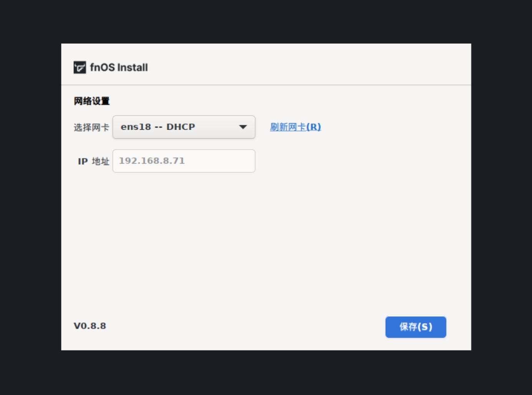Click the dropdown arrow next to ens18
This screenshot has width=532, height=395.
click(x=243, y=127)
